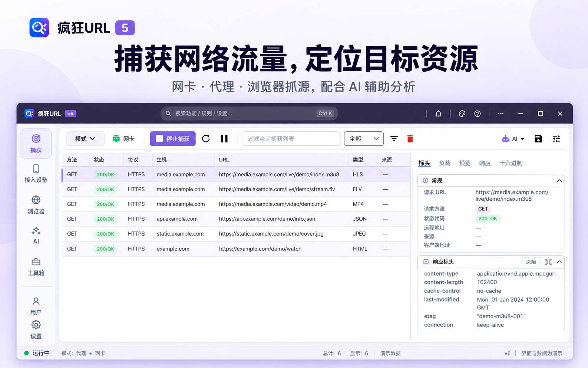588x368 pixels.
Task: Select the stream.flv request row
Action: [x=236, y=189]
